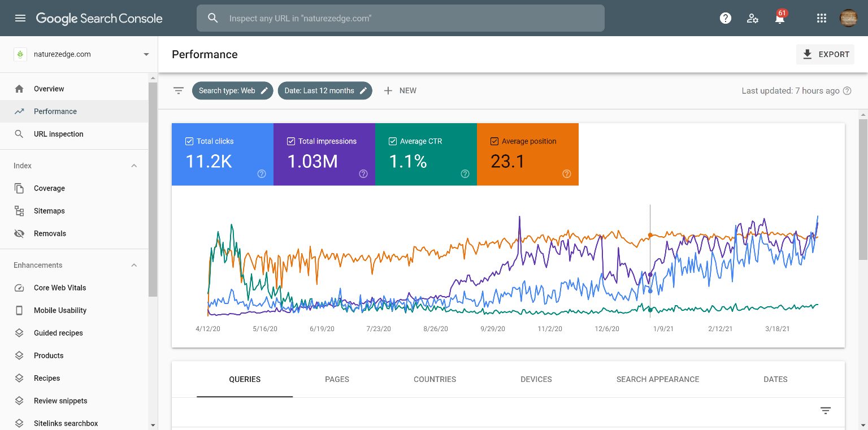
Task: Open the hamburger main menu
Action: 20,18
